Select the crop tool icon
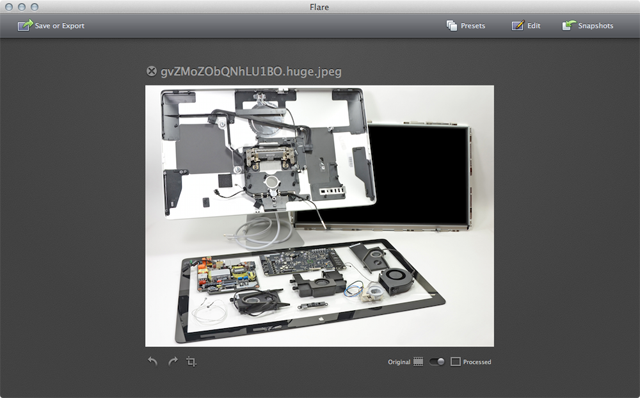 (191, 361)
